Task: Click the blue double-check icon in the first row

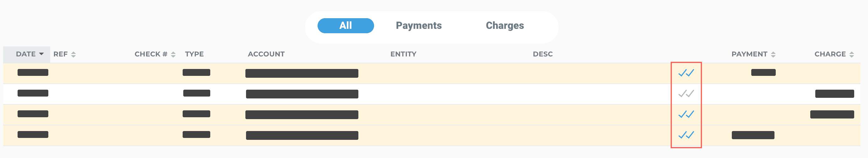Action: tap(686, 73)
